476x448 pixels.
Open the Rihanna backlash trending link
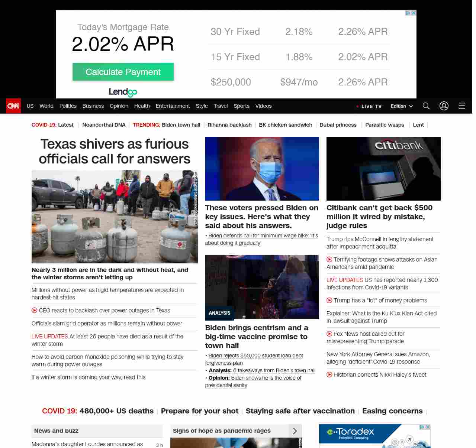pos(229,125)
